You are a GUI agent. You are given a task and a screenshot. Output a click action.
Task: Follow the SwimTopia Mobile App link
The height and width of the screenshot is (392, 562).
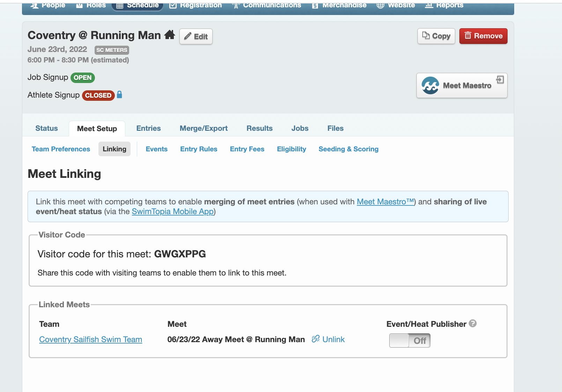tap(172, 211)
